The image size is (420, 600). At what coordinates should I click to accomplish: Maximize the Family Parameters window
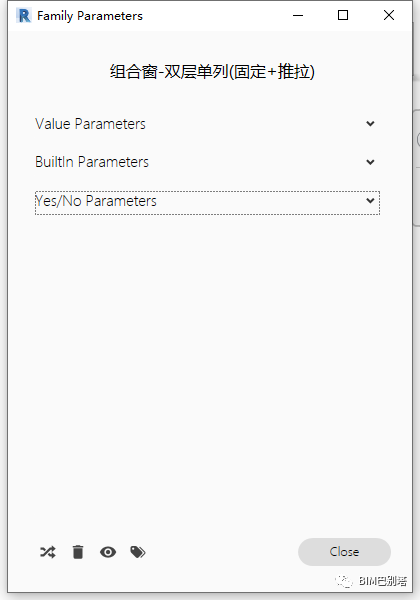[343, 15]
